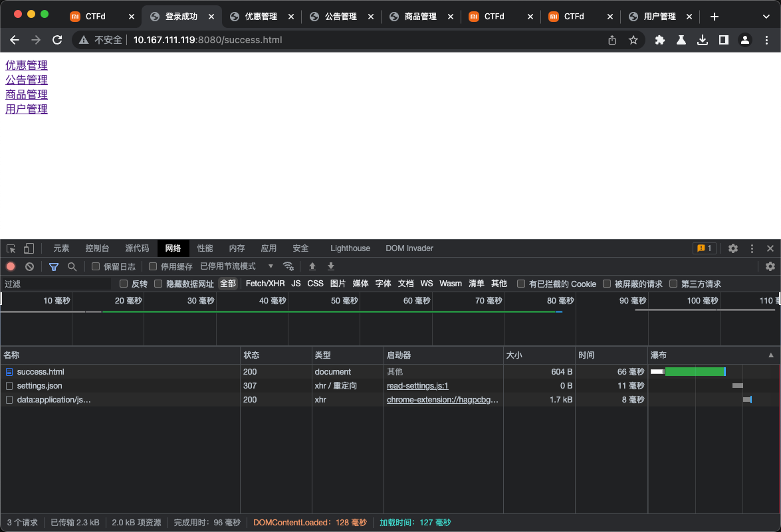Open network search magnifier
The width and height of the screenshot is (781, 532).
[72, 266]
